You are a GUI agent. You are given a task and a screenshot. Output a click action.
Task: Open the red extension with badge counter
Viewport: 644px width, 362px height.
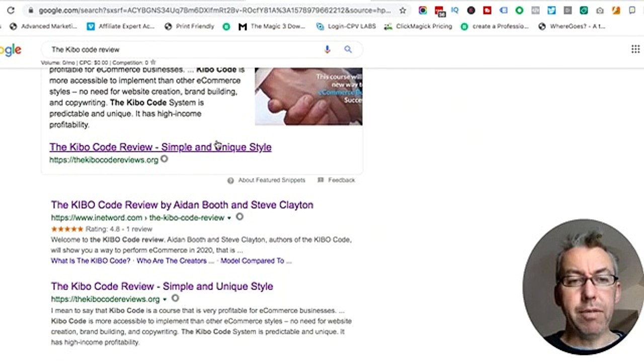(x=439, y=11)
